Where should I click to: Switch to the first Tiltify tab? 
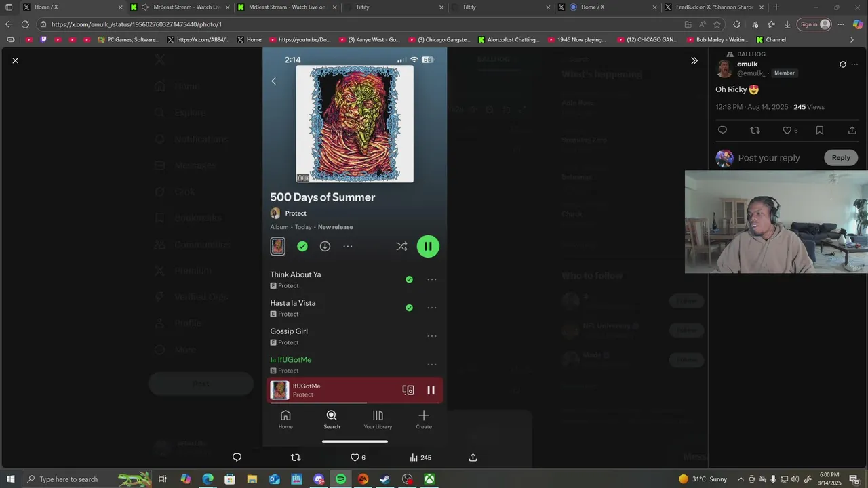coord(394,7)
